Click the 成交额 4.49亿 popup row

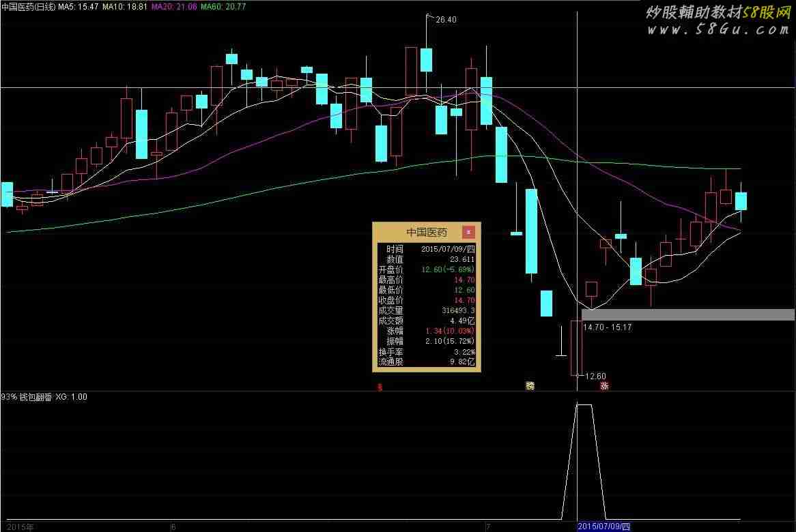pos(427,321)
